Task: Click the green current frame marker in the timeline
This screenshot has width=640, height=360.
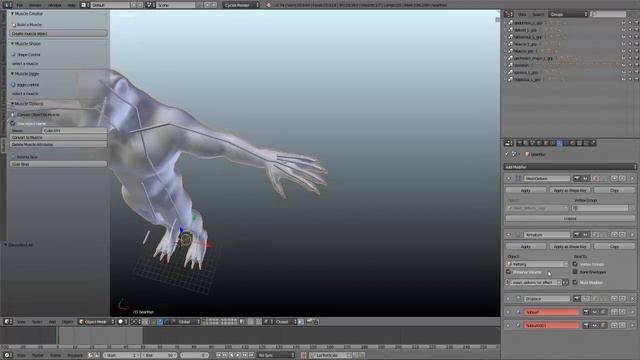Action: (58, 336)
